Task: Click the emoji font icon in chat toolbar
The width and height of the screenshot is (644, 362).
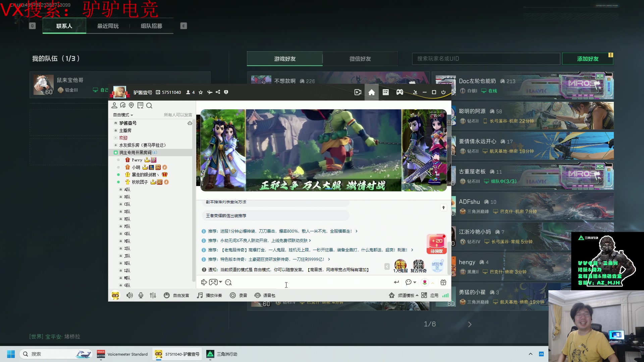Action: tap(228, 283)
